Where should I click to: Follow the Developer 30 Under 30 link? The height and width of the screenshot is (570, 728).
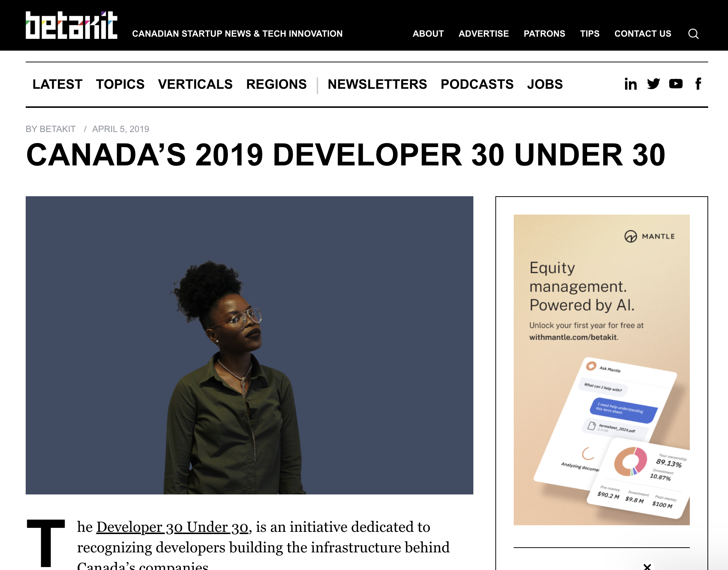(x=172, y=527)
